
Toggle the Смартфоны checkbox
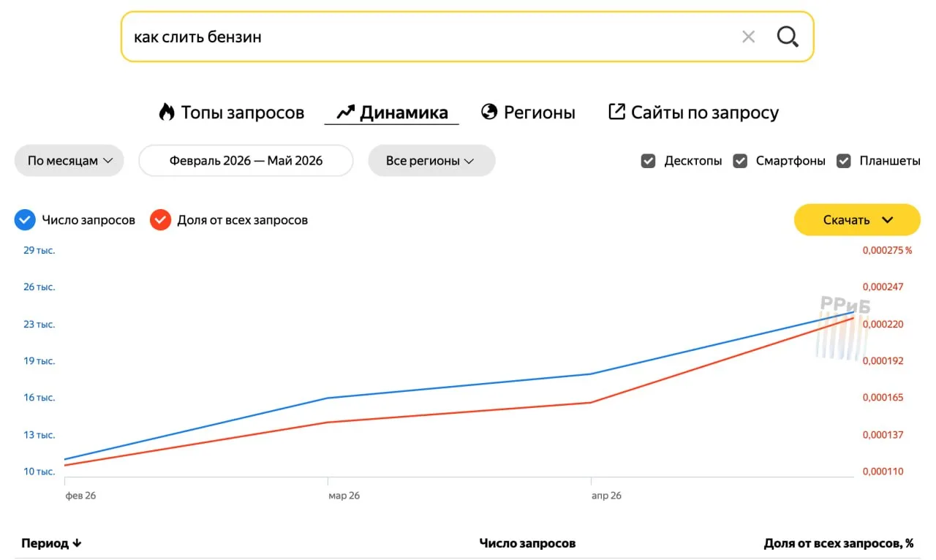[740, 161]
